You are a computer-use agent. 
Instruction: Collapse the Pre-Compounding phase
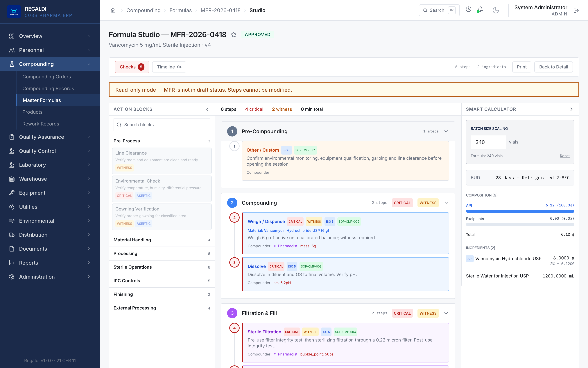[x=446, y=131]
